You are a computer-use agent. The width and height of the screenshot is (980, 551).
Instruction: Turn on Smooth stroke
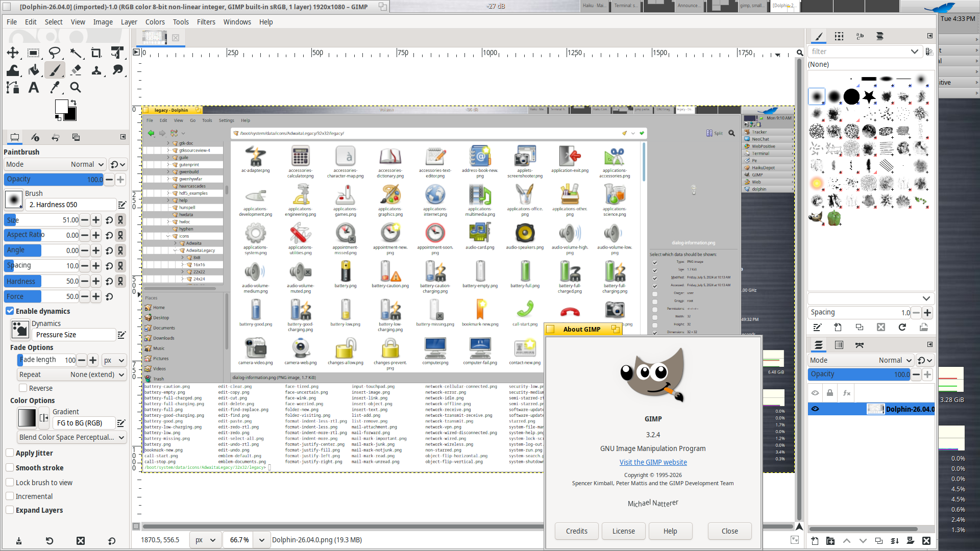[x=10, y=467]
